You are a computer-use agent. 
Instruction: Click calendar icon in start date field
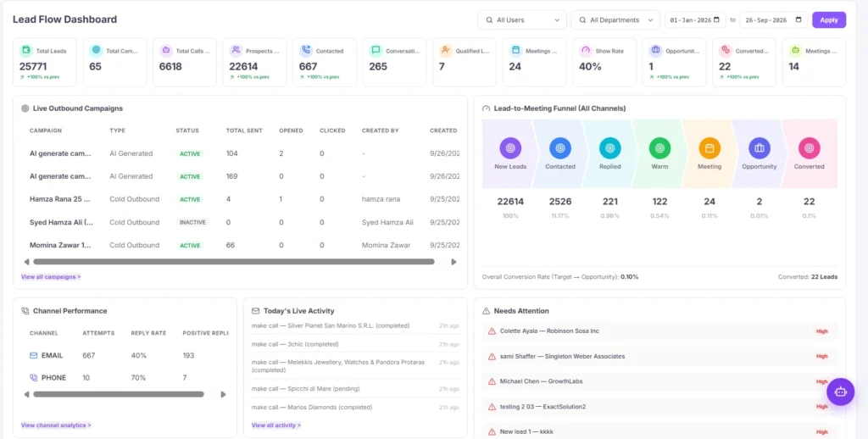tap(717, 20)
